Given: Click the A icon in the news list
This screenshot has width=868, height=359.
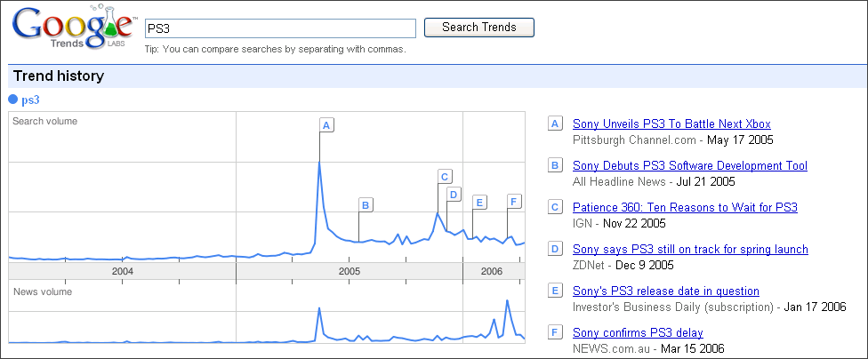Looking at the screenshot, I should point(555,124).
